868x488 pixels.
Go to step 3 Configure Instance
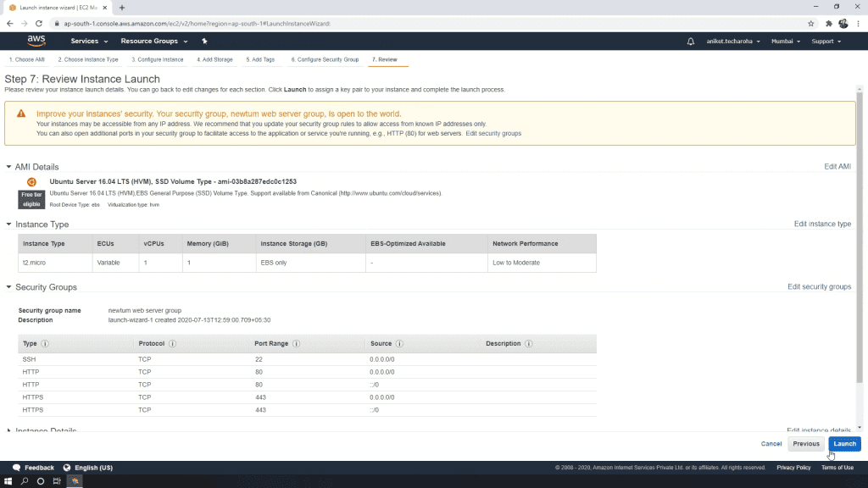click(x=157, y=59)
